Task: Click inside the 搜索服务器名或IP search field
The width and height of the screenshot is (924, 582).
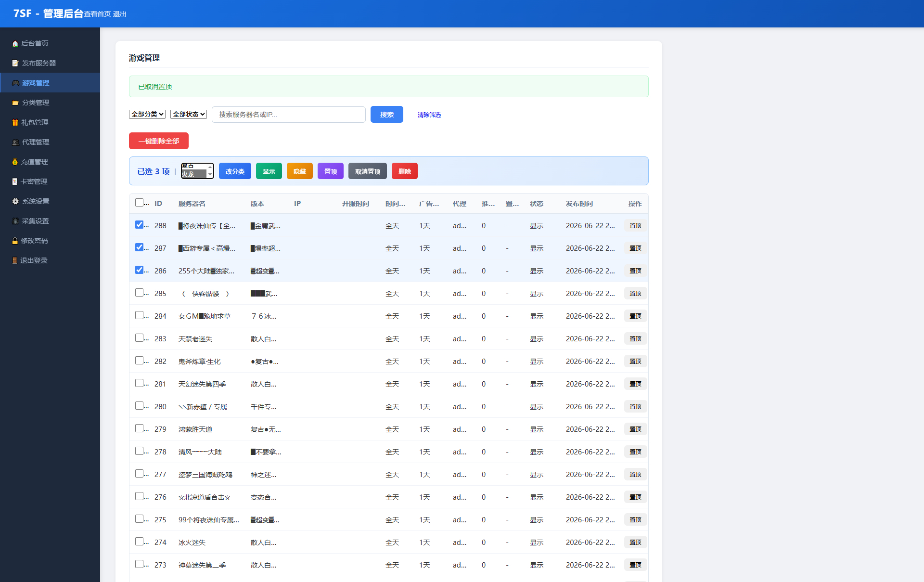Action: click(289, 115)
